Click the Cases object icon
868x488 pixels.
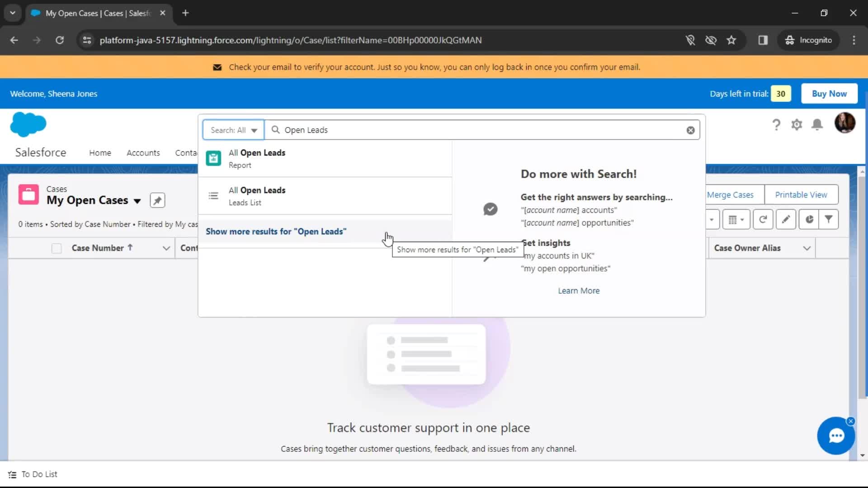click(28, 195)
